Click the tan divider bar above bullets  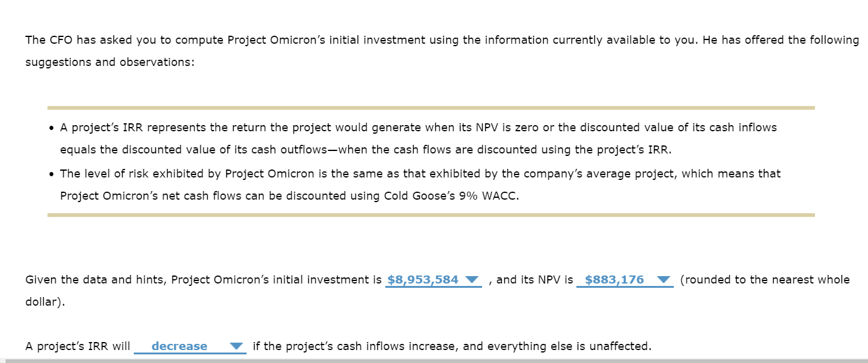tap(432, 106)
